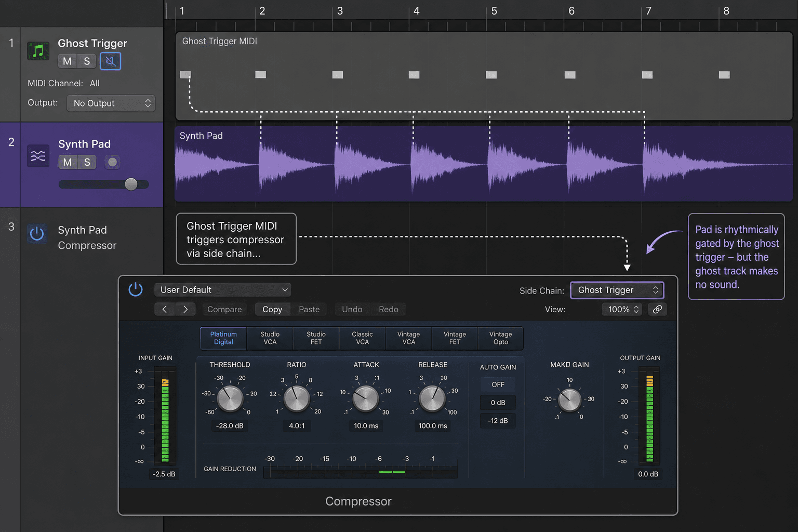The width and height of the screenshot is (798, 532).
Task: Click the Ghost Trigger MIDI region title
Action: pyautogui.click(x=219, y=41)
